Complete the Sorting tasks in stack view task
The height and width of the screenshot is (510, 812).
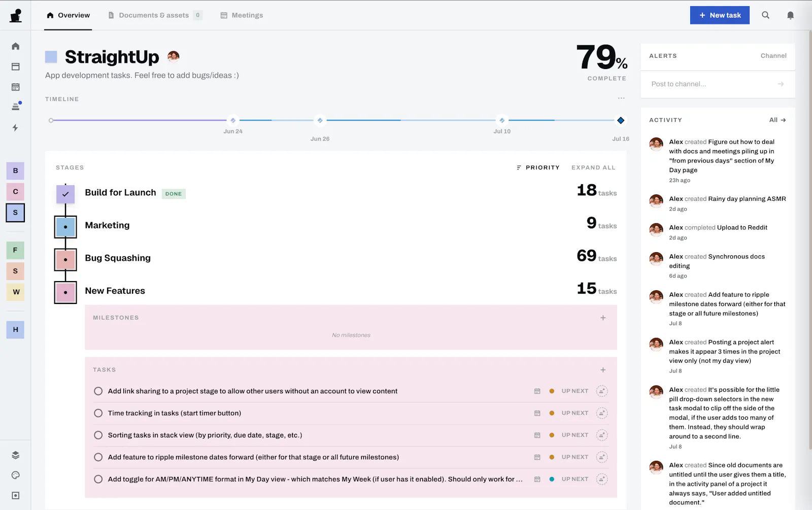98,435
